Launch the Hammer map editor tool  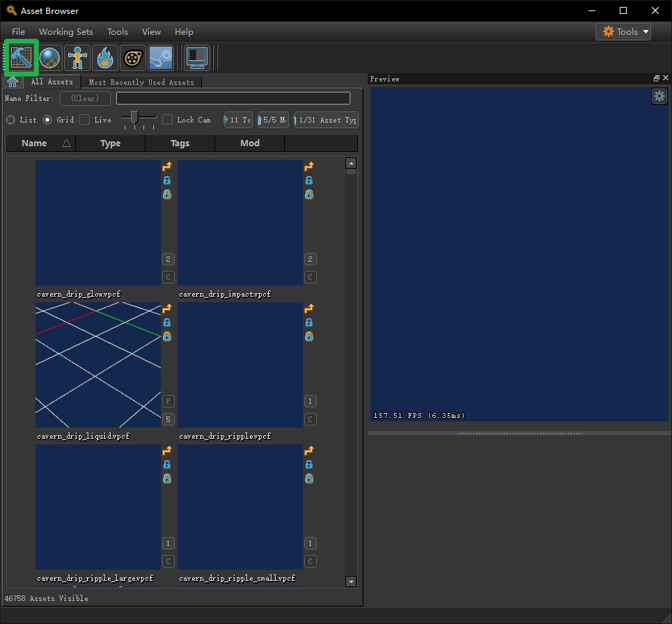pos(22,57)
